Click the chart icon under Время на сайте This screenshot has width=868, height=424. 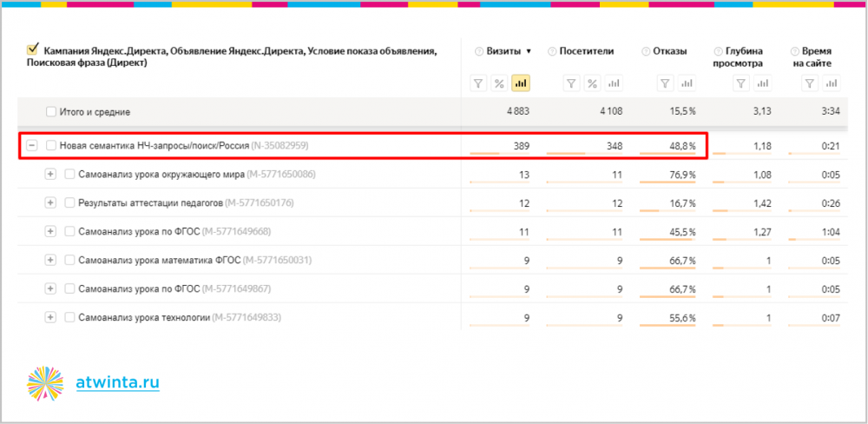tap(831, 83)
